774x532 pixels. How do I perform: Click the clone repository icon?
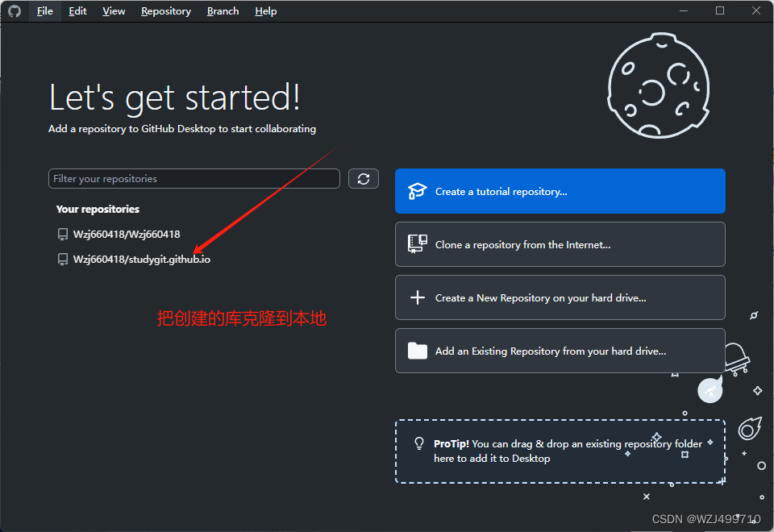coord(417,243)
